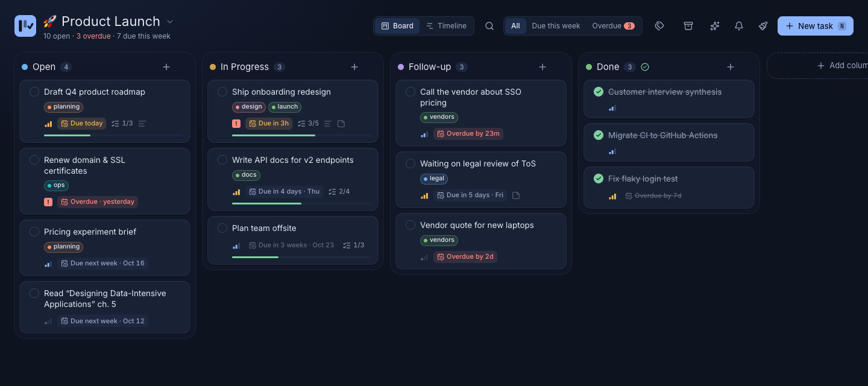
Task: Filter by Overdue tasks
Action: (613, 26)
